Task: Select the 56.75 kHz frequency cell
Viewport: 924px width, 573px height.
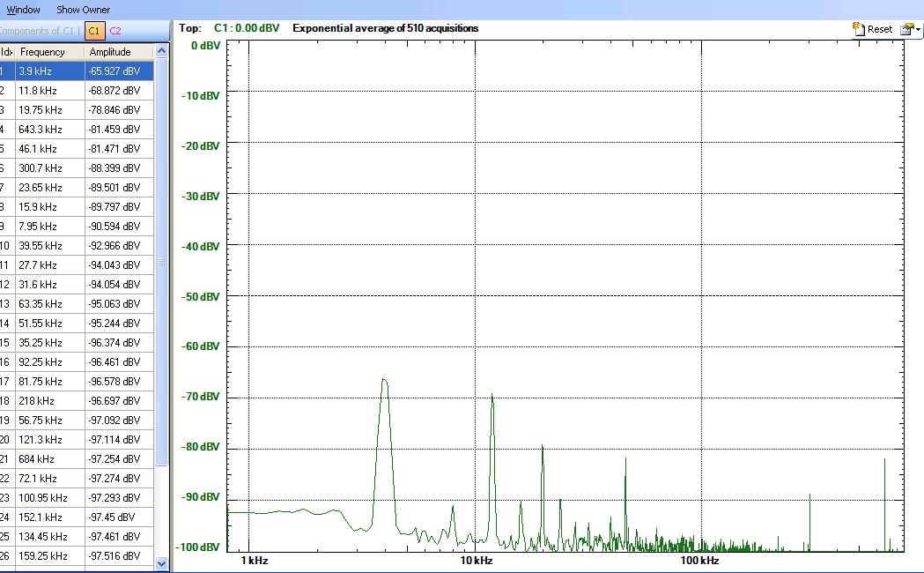Action: click(x=50, y=420)
